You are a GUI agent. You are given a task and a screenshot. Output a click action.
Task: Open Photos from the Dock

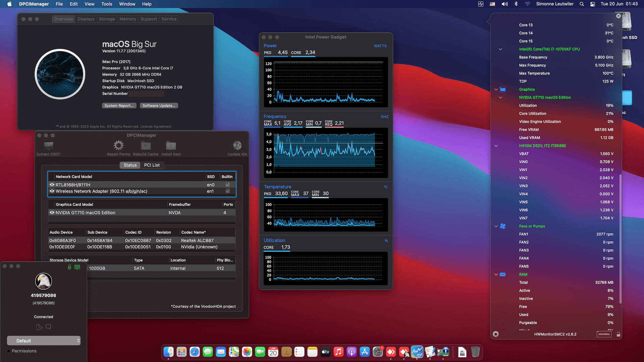(x=247, y=352)
